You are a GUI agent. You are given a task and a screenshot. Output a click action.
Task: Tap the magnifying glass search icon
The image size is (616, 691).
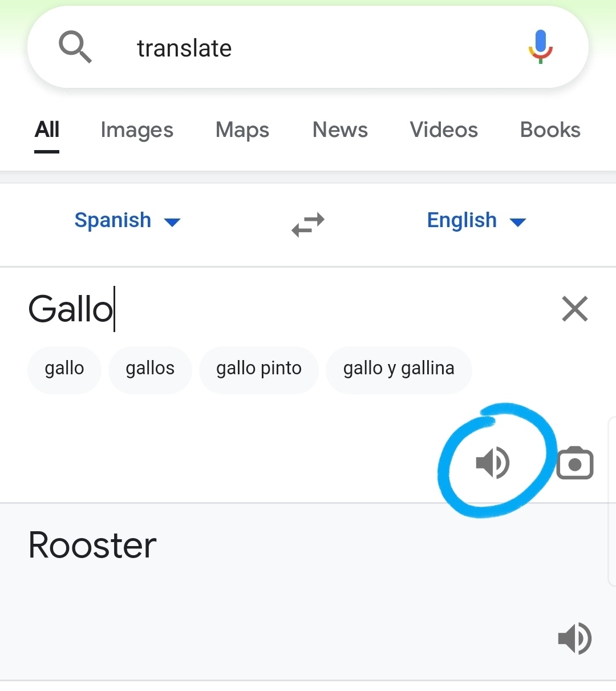[75, 47]
